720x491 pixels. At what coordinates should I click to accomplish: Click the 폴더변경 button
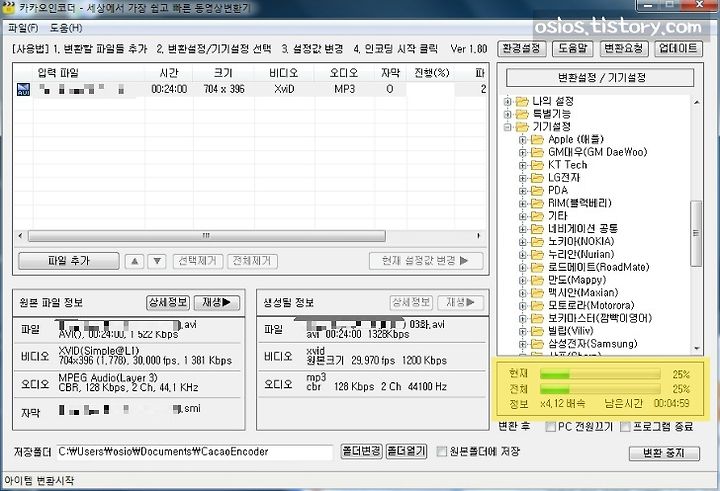click(x=361, y=451)
